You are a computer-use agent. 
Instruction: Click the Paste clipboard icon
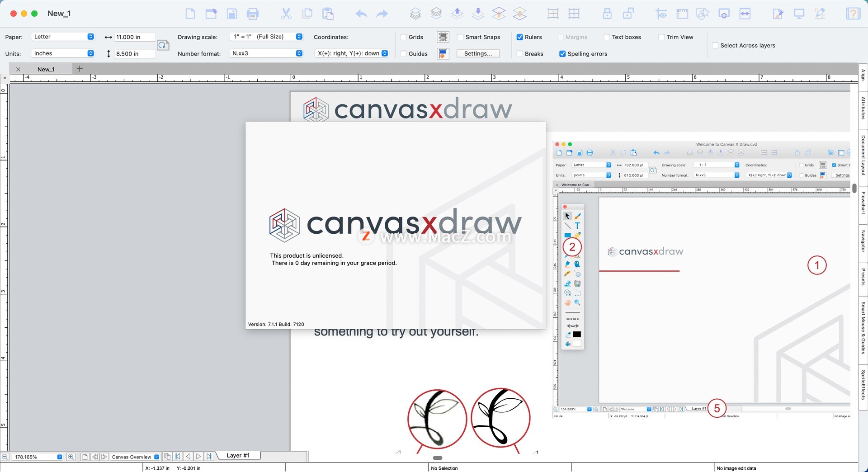[328, 14]
